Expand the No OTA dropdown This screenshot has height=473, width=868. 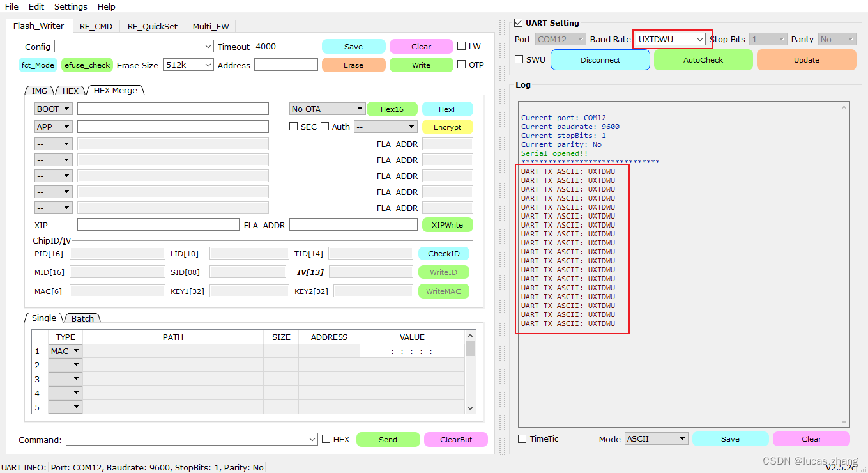tap(326, 109)
